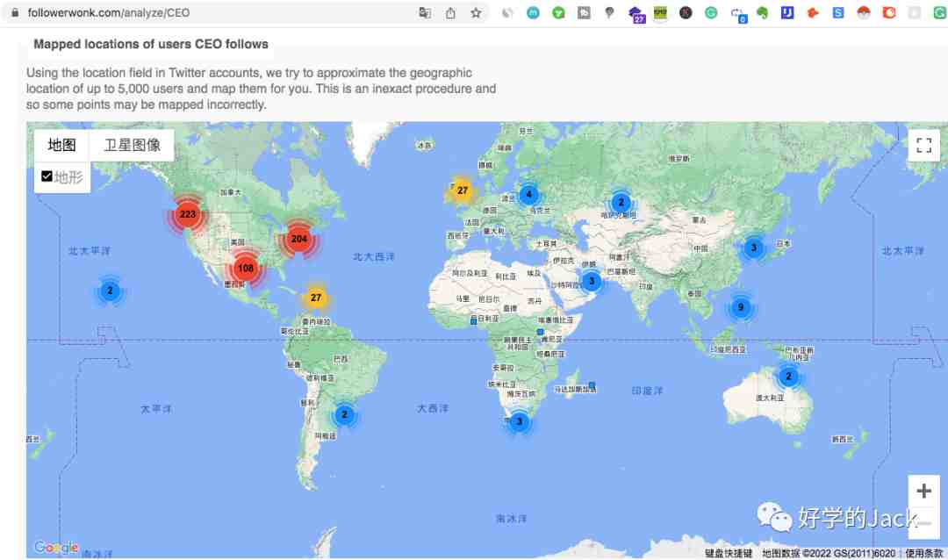The height and width of the screenshot is (560, 948).
Task: Zoom in with the plus button
Action: click(923, 491)
